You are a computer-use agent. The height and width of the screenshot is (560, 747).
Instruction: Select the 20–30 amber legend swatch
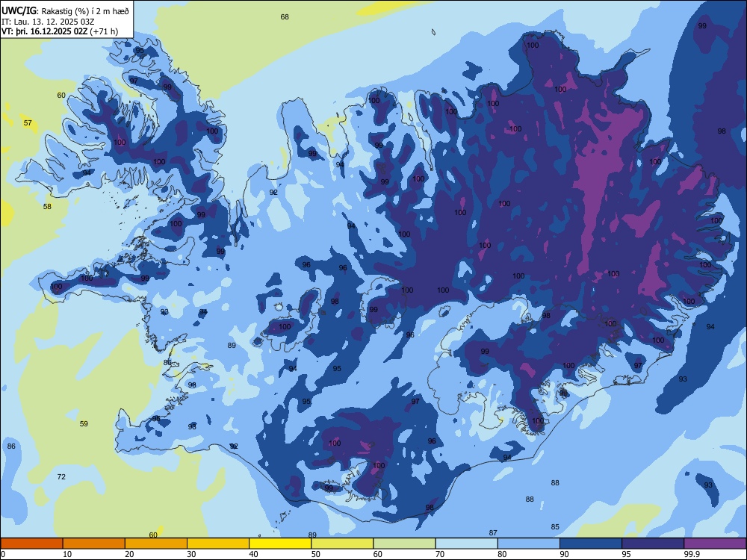click(156, 544)
